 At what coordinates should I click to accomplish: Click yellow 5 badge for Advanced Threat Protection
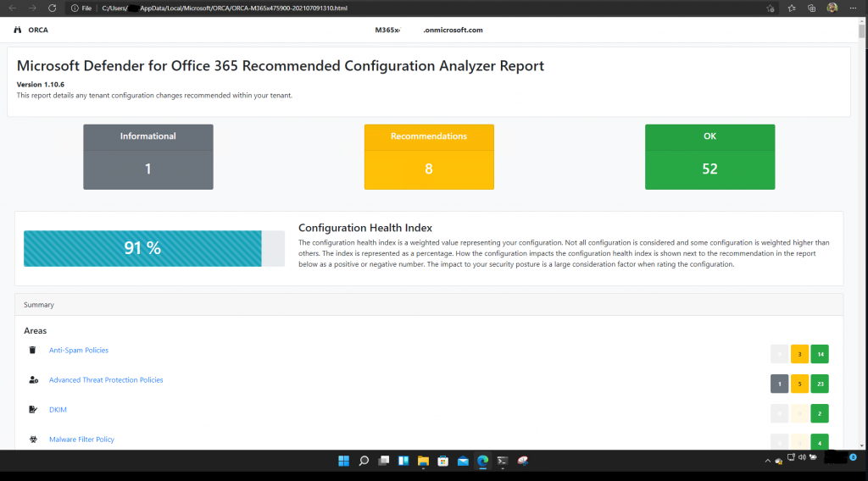(x=799, y=384)
